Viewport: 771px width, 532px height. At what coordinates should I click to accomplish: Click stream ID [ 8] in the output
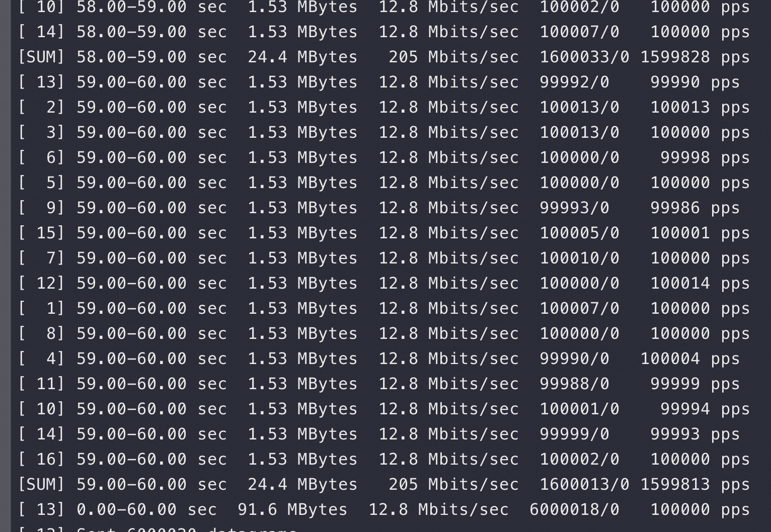(41, 333)
